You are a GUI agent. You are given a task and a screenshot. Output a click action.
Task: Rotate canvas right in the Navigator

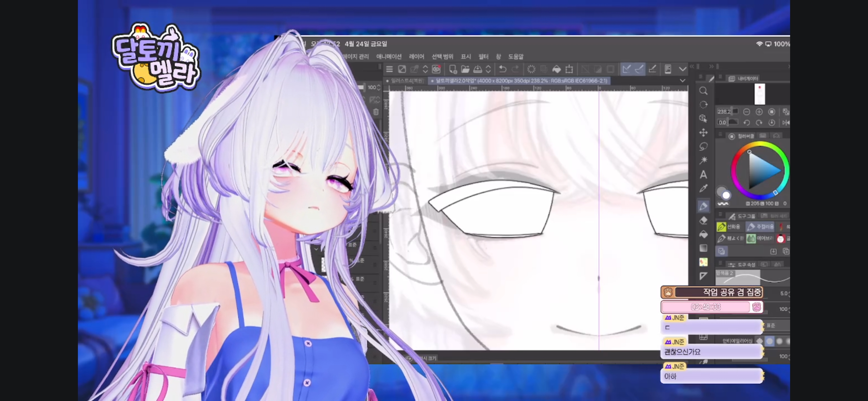point(759,123)
